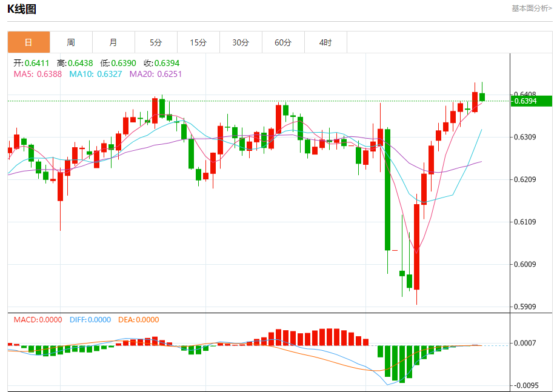The image size is (557, 392).
Task: Click the 低:0.6390 low price value
Action: pyautogui.click(x=118, y=63)
